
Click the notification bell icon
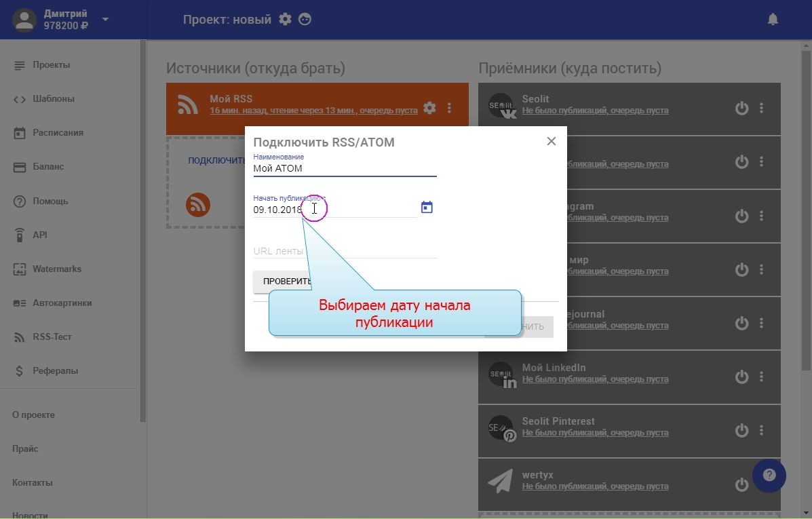[x=773, y=20]
